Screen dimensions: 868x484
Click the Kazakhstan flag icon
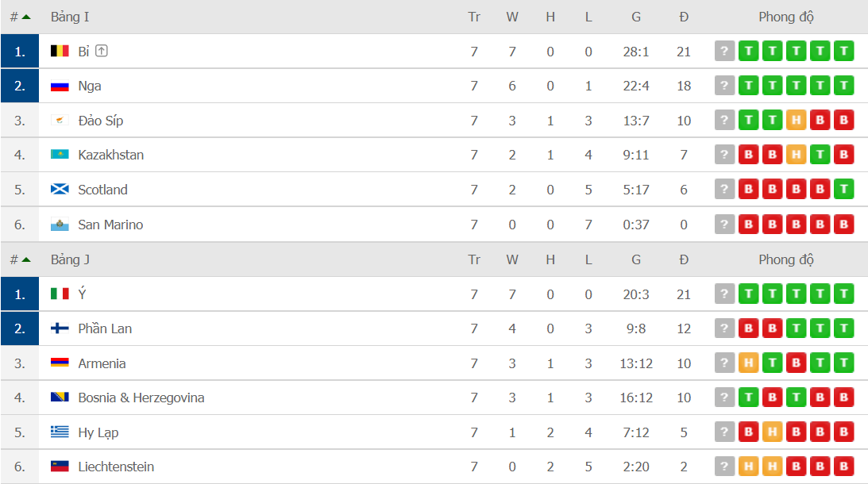60,155
